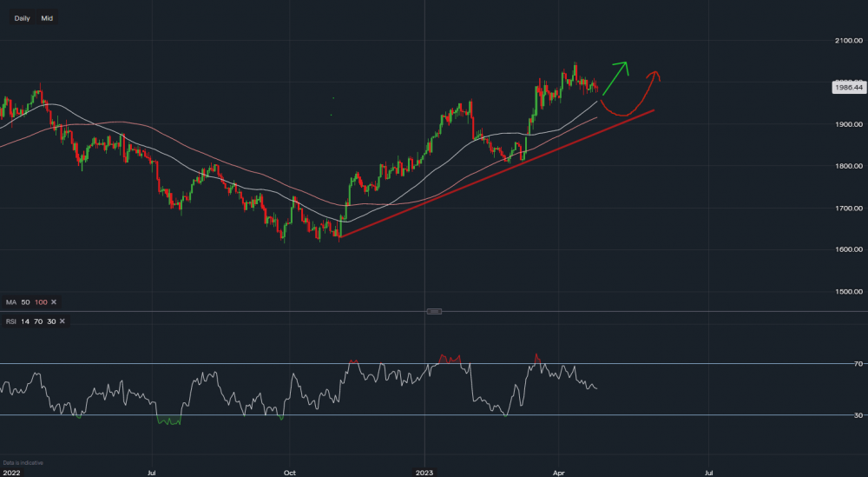Click the panel resize handle between chart and RSI

point(435,311)
